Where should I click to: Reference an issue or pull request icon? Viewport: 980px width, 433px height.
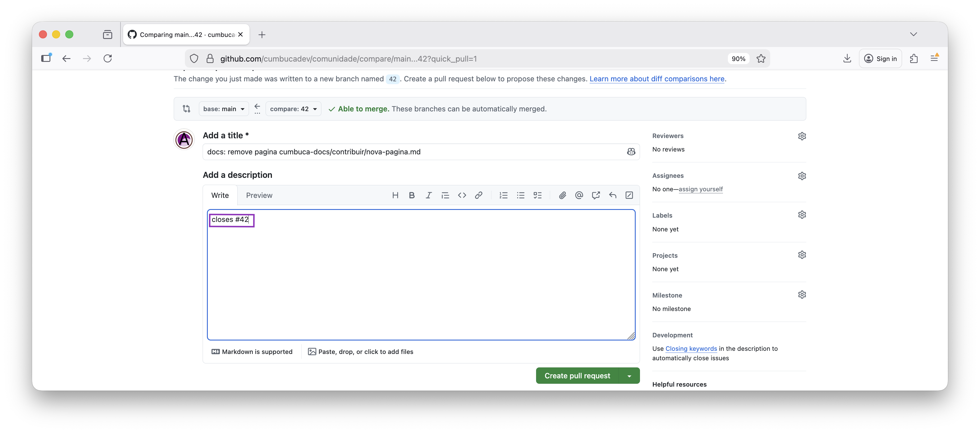[x=596, y=195]
